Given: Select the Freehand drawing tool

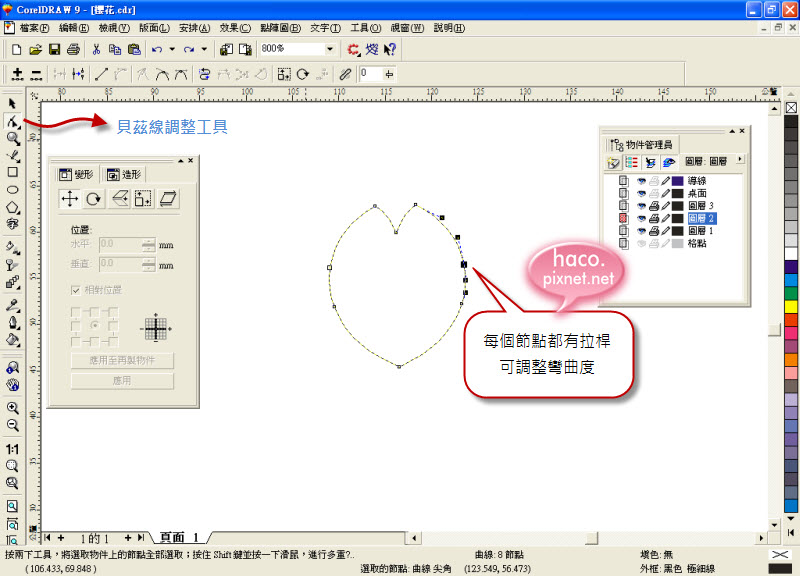Looking at the screenshot, I should (12, 156).
